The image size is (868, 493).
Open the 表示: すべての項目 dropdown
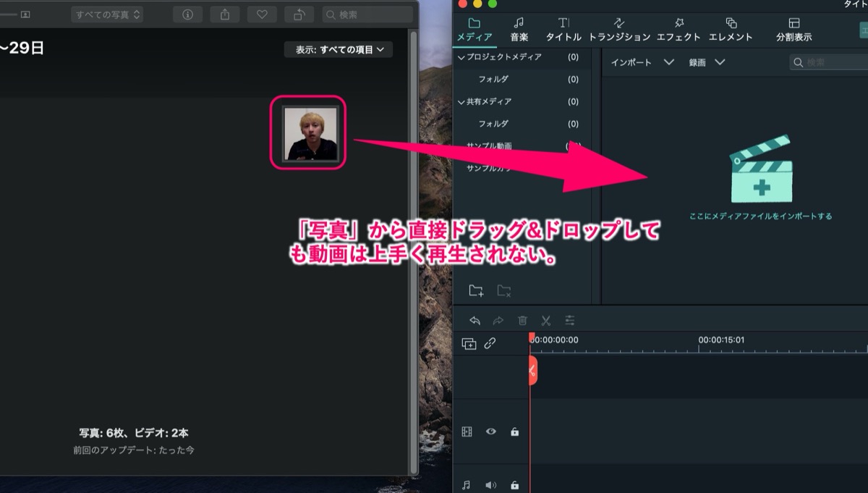pyautogui.click(x=339, y=50)
